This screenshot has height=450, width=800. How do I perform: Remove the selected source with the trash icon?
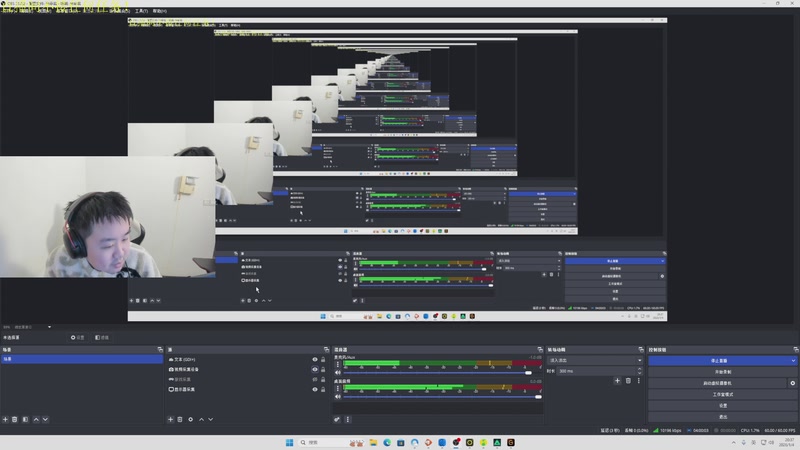coord(180,419)
